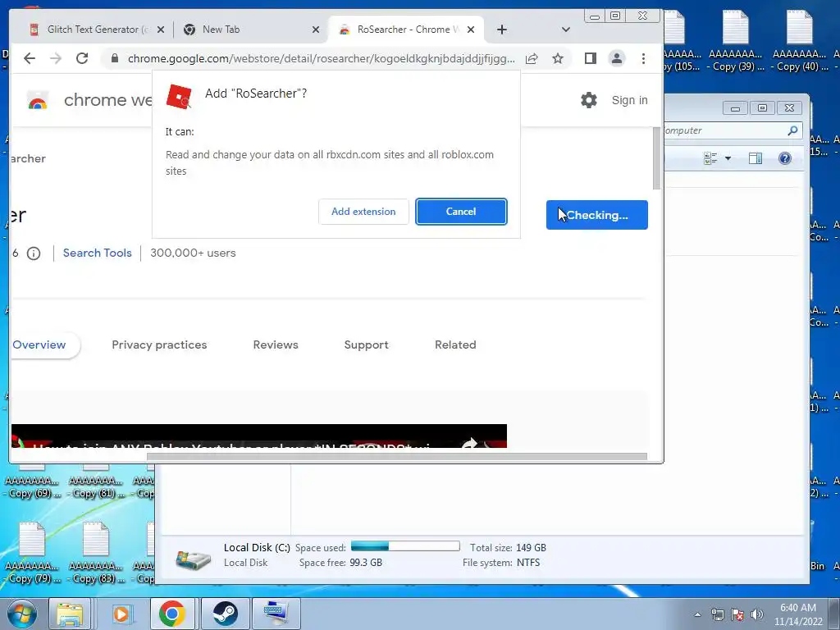Click the address bar URL
The width and height of the screenshot is (840, 630).
321,58
